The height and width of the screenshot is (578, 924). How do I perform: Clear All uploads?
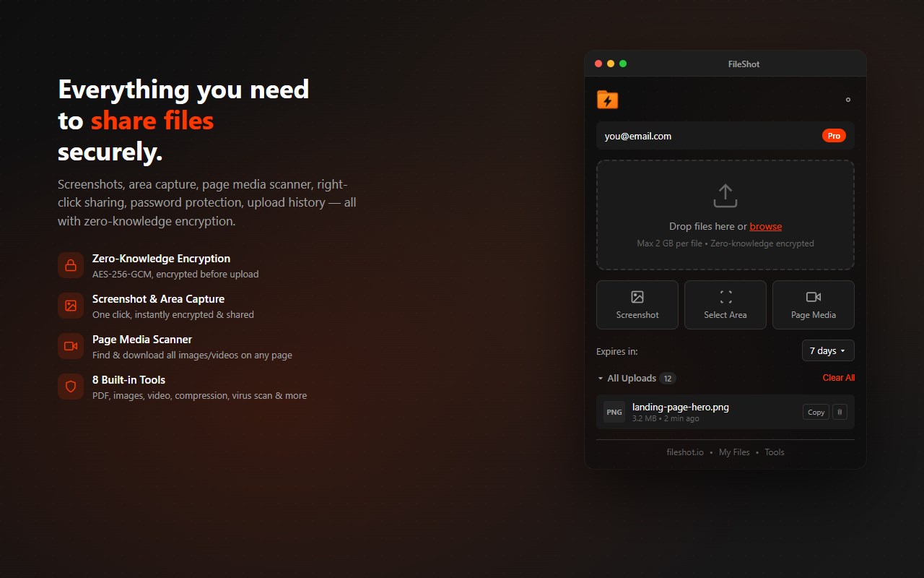(x=839, y=378)
